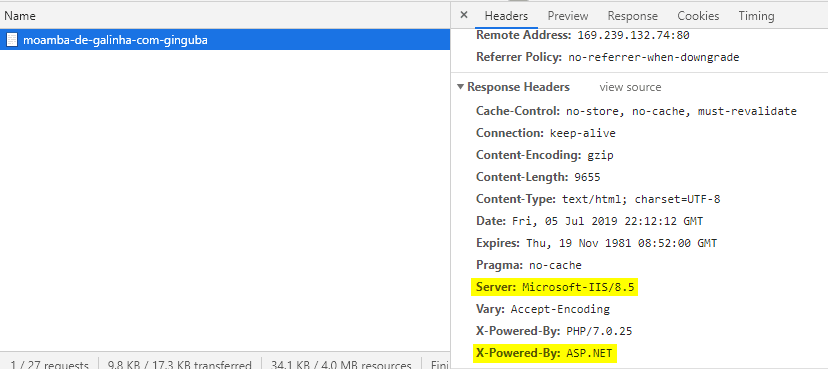The image size is (828, 369).
Task: Open the Cookies tab
Action: click(x=698, y=16)
